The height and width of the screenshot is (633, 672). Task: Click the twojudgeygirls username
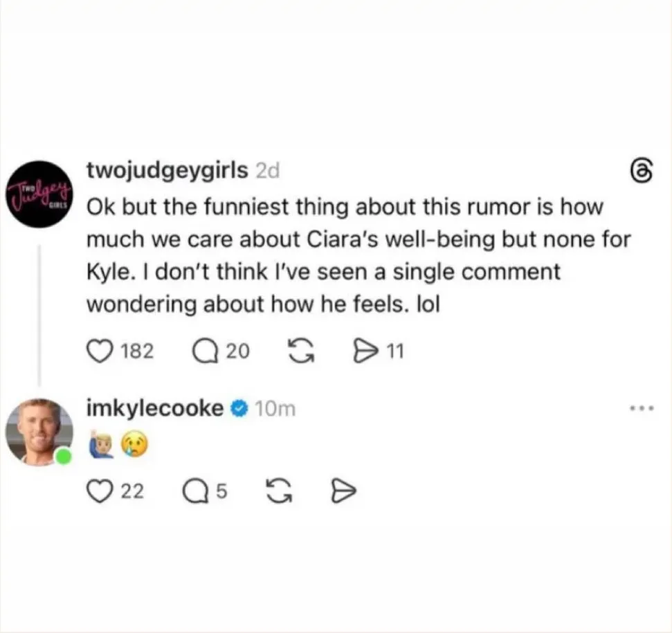click(166, 172)
